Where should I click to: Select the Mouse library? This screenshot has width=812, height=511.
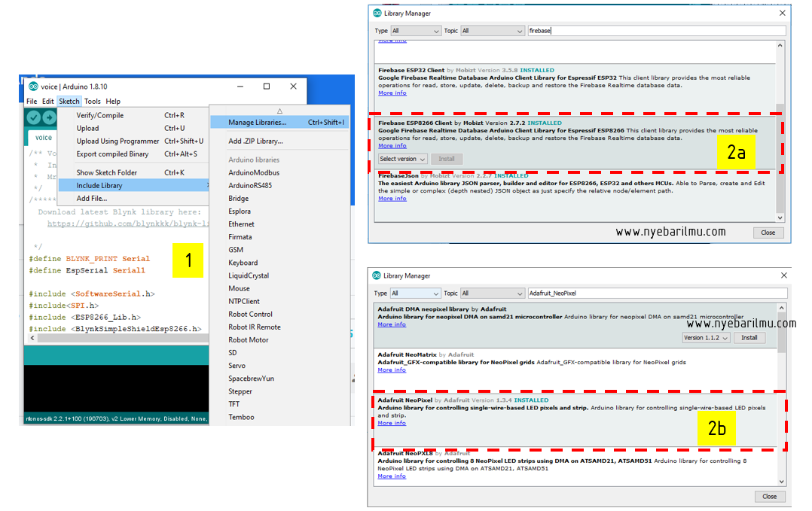[x=239, y=288]
